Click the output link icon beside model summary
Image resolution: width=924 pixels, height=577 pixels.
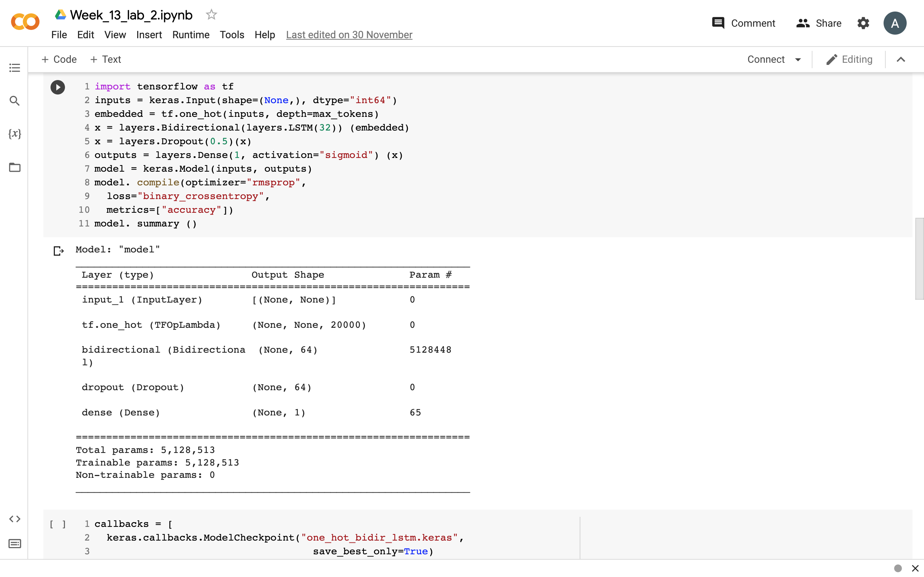click(x=58, y=251)
